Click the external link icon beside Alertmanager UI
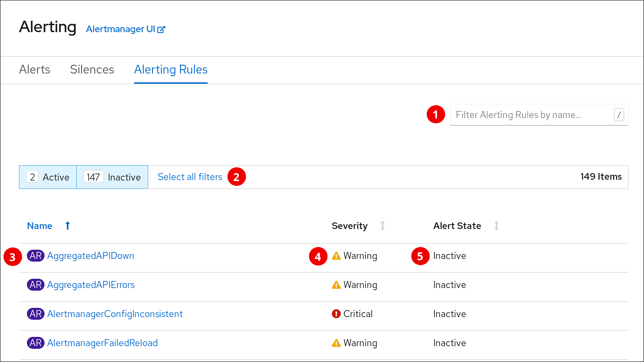 click(x=161, y=30)
